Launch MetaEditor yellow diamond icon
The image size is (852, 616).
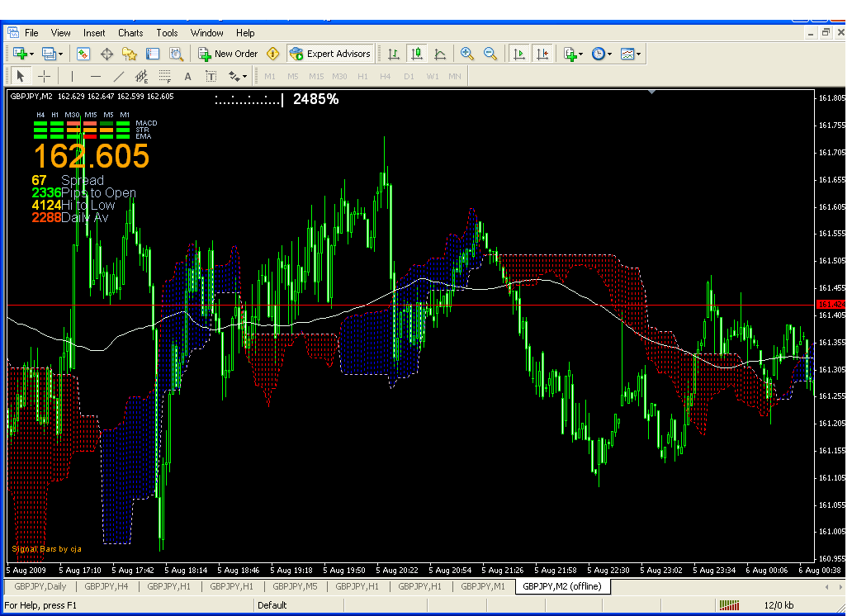pos(272,54)
